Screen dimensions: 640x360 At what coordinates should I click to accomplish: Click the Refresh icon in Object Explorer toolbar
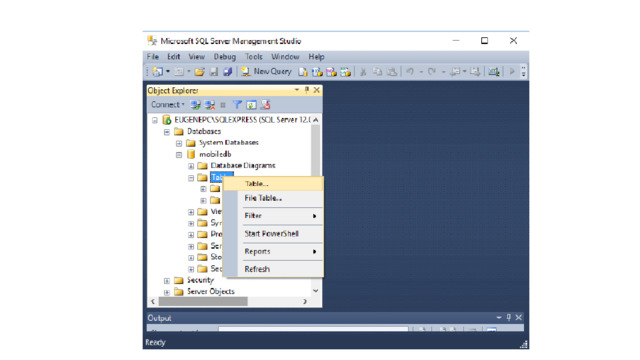(251, 105)
